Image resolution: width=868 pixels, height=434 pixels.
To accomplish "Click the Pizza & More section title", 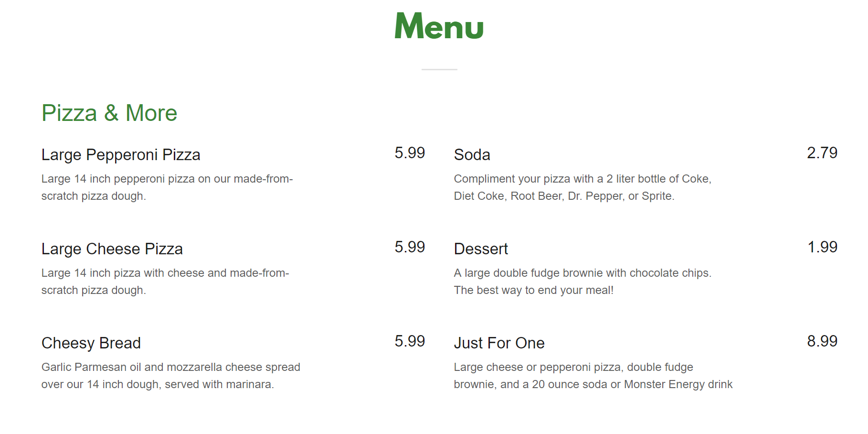I will coord(109,113).
